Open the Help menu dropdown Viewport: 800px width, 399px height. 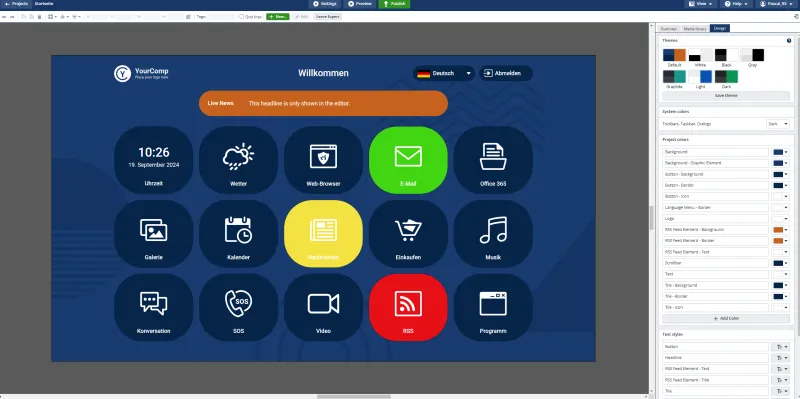736,4
